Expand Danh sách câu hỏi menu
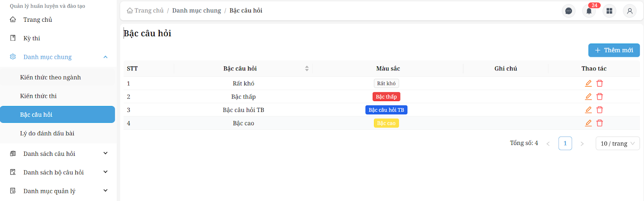Screen dimensions: 644x201 (105, 153)
